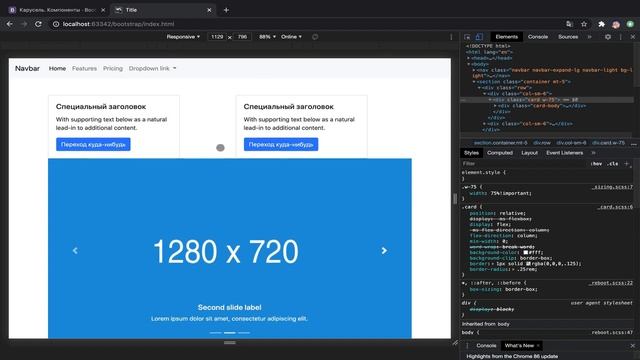Show more DevTools panels with the chevrons
Viewport: 640px width, 360px height.
tap(589, 37)
